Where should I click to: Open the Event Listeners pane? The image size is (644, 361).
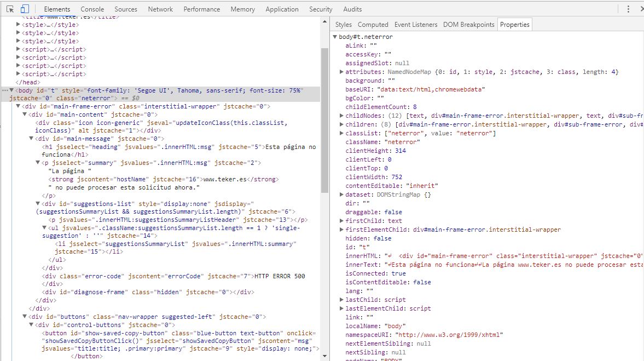416,25
